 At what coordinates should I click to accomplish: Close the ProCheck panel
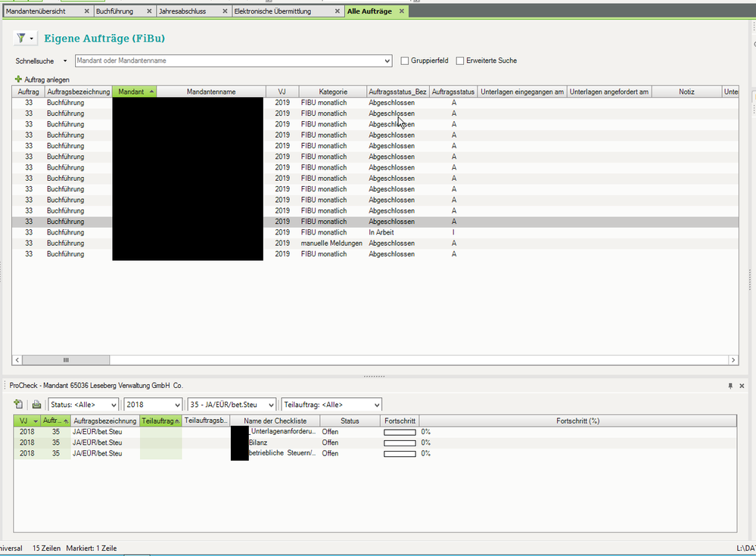[x=742, y=386]
